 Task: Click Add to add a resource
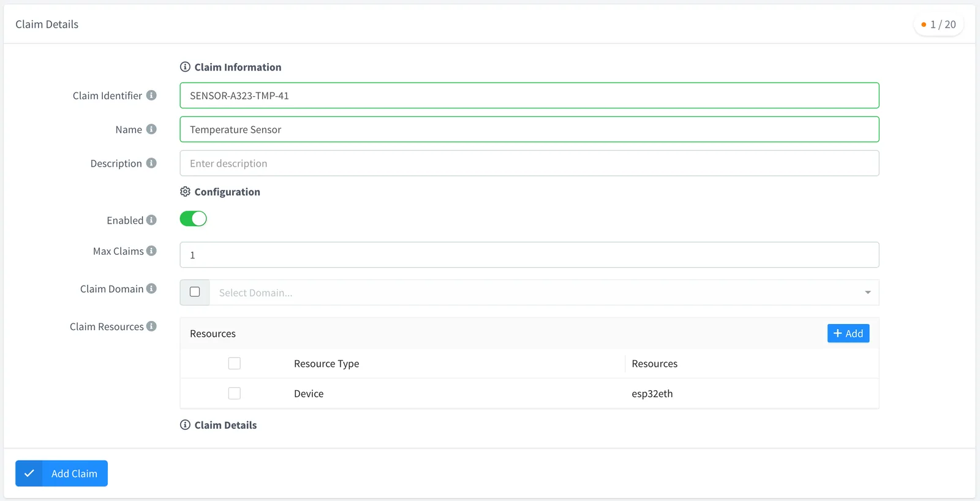848,333
